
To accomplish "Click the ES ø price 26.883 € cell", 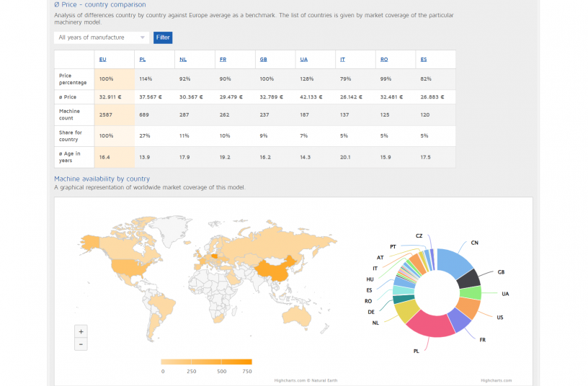I will tap(436, 97).
